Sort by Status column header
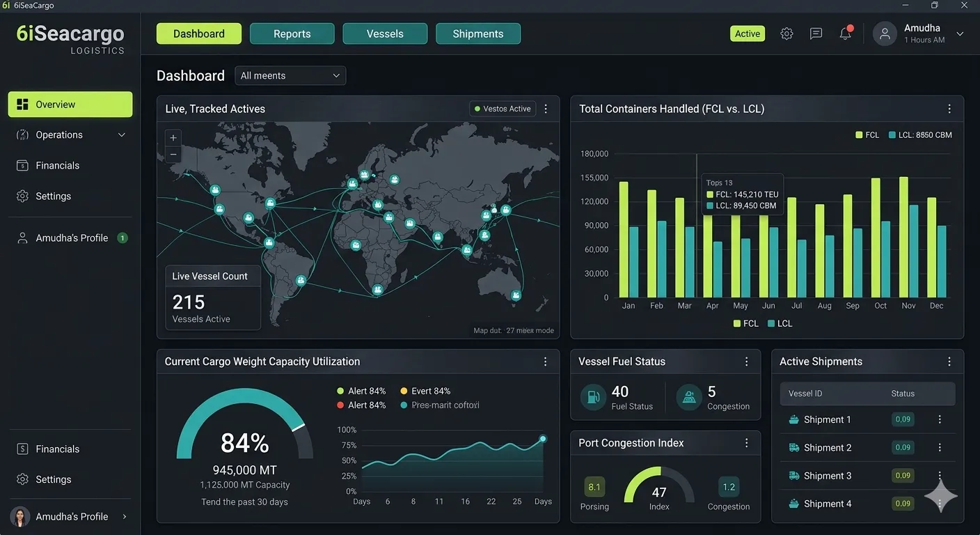Image resolution: width=980 pixels, height=535 pixels. click(x=903, y=394)
